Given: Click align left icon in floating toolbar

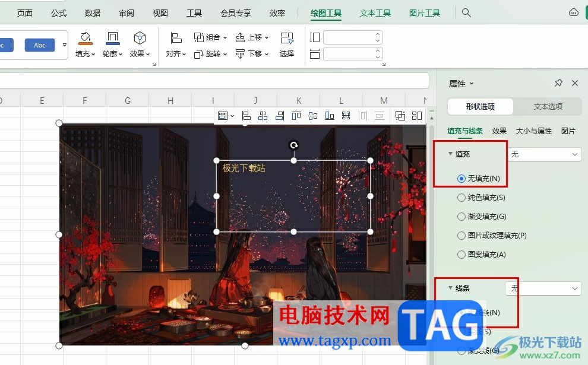Looking at the screenshot, I should coord(246,115).
